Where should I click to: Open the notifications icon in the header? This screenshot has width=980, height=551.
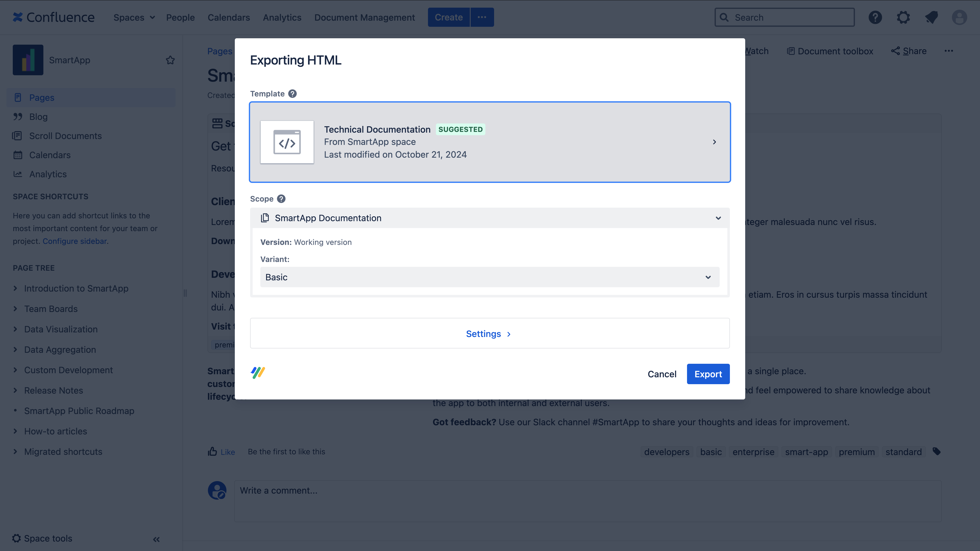(x=931, y=18)
